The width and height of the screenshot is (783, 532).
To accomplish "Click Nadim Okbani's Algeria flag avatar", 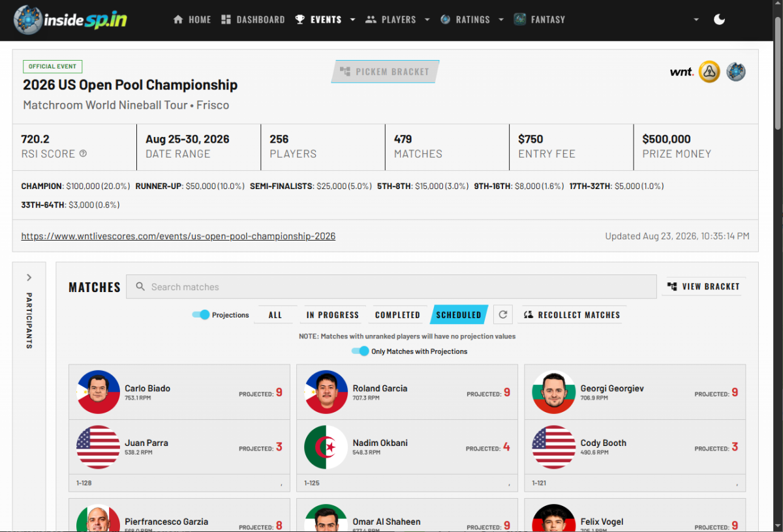I will pyautogui.click(x=326, y=447).
